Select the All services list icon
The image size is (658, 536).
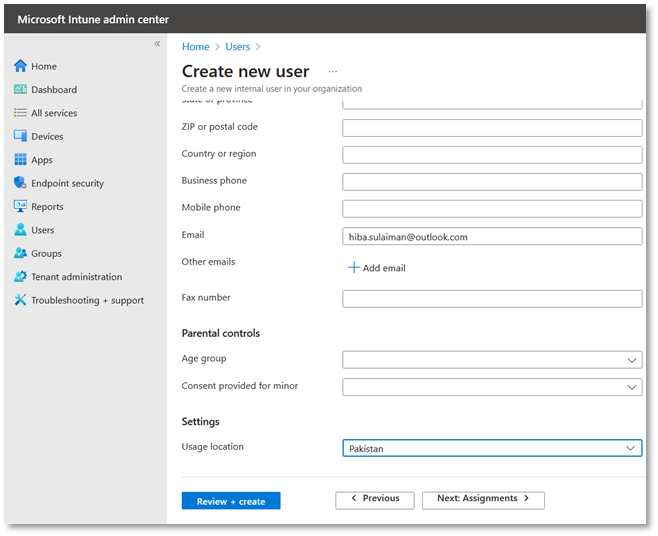(x=20, y=113)
